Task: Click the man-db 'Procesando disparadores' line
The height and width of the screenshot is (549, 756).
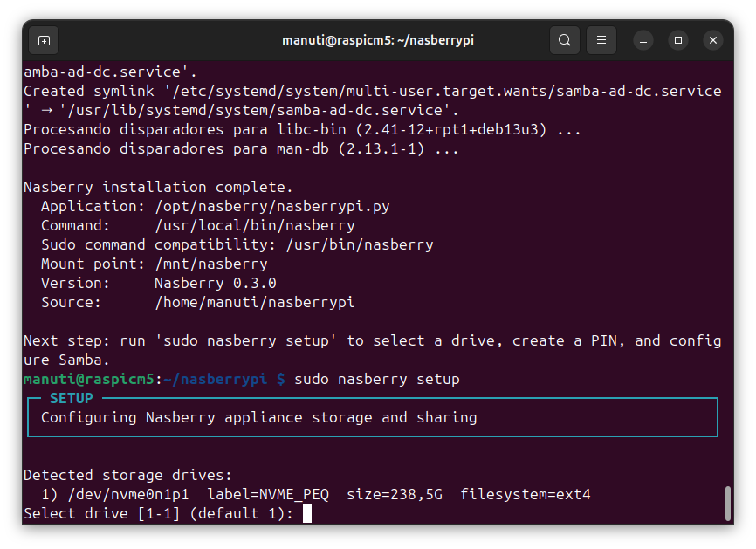Action: pos(241,149)
